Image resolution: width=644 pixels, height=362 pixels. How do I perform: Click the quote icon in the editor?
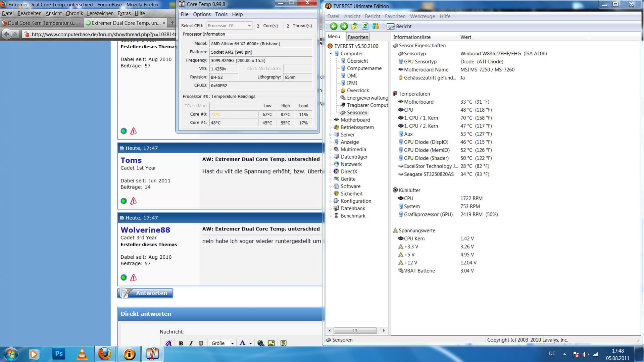tap(284, 343)
